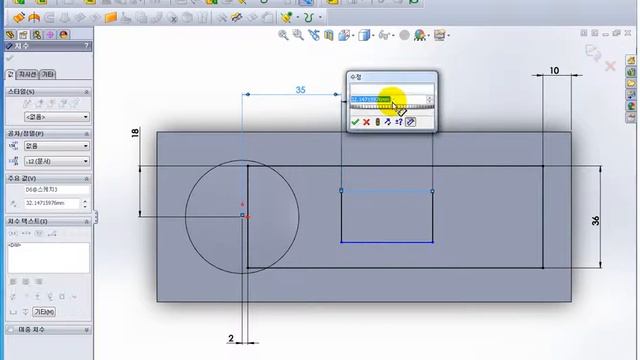
Task: Click Previous View icon in view toolbar
Action: (314, 36)
